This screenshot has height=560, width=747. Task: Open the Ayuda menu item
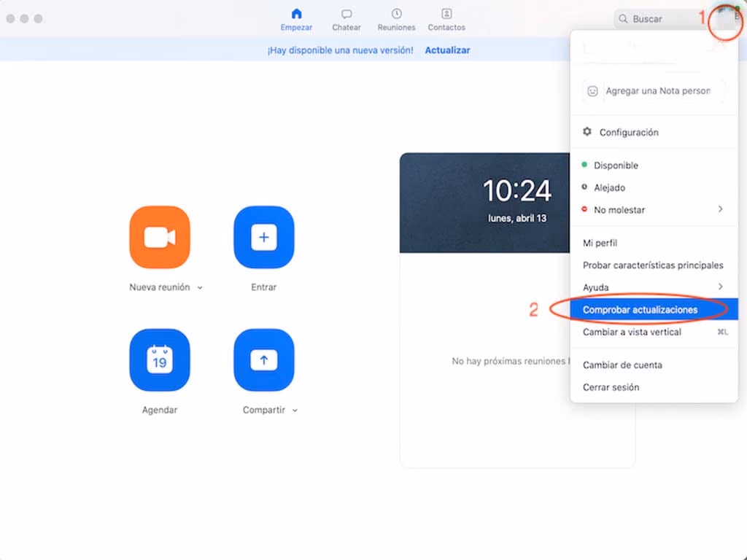tap(654, 287)
